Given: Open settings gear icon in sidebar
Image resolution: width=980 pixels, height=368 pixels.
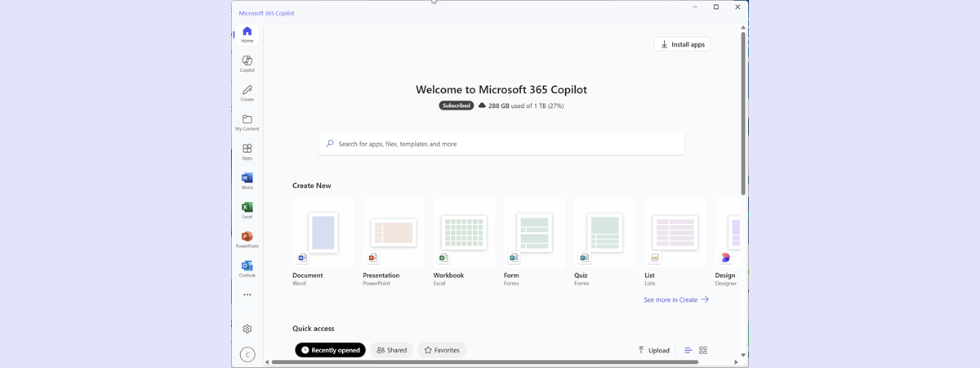Looking at the screenshot, I should [247, 329].
